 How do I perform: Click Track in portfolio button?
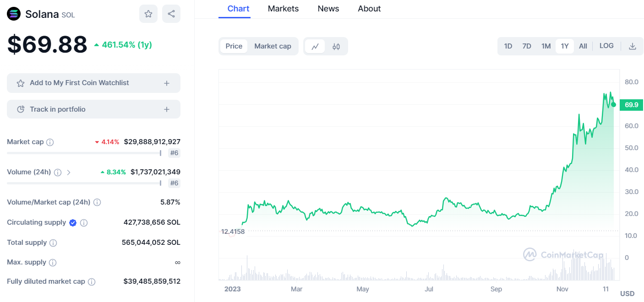(x=93, y=109)
